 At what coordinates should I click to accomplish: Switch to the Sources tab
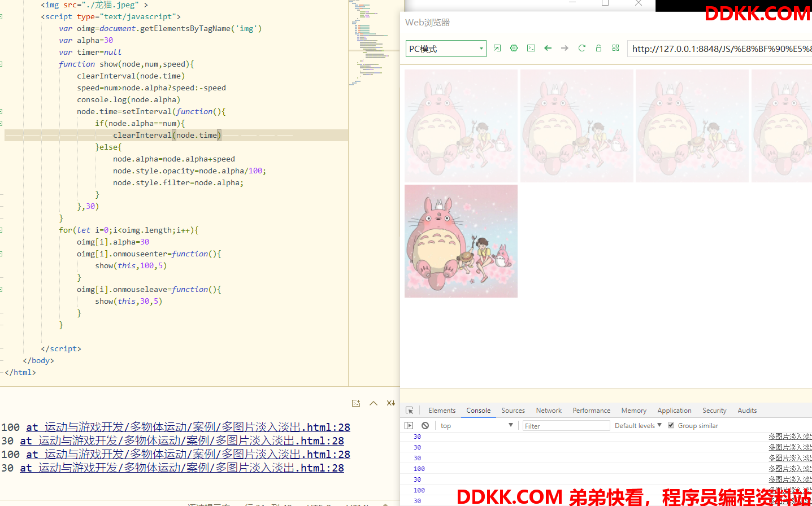tap(513, 411)
